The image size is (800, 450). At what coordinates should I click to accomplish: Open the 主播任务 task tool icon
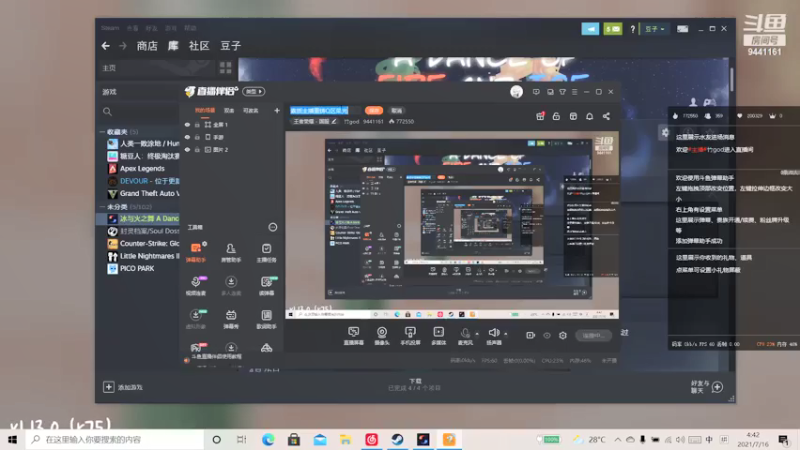coord(266,252)
